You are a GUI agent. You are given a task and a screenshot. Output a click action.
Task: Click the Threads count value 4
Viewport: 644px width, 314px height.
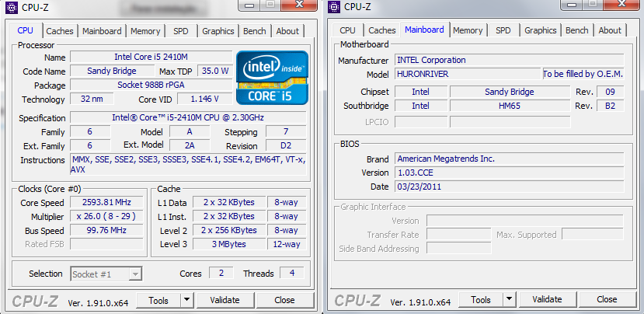pos(292,273)
